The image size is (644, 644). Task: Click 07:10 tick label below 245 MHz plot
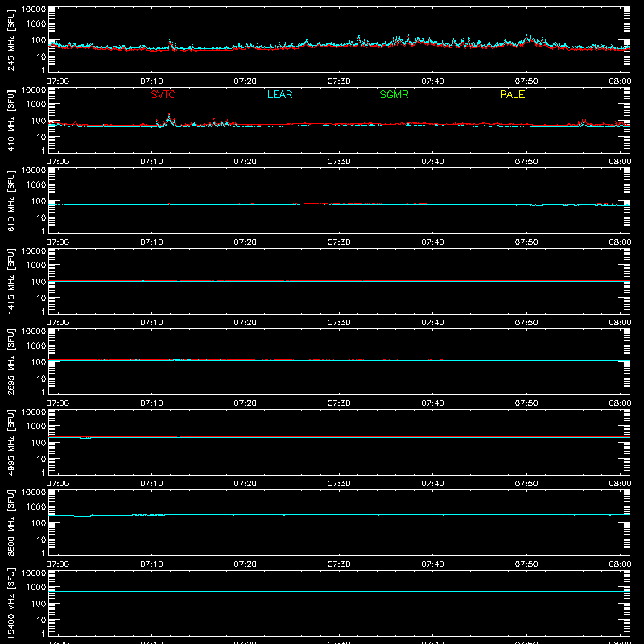point(151,81)
